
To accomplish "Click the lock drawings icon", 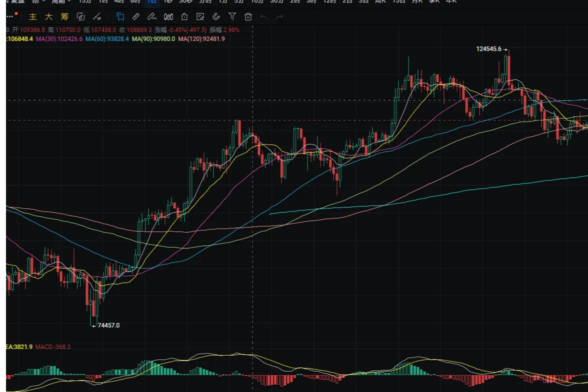I will [x=184, y=16].
